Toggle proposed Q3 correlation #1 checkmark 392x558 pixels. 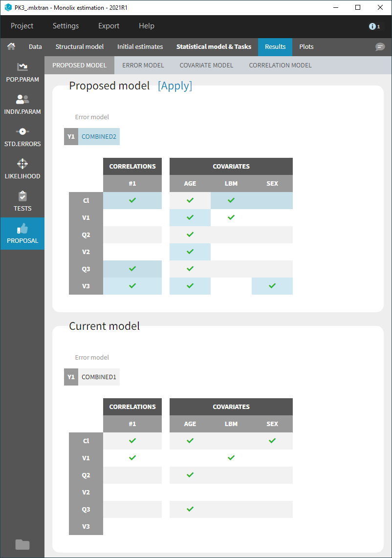[x=132, y=269]
